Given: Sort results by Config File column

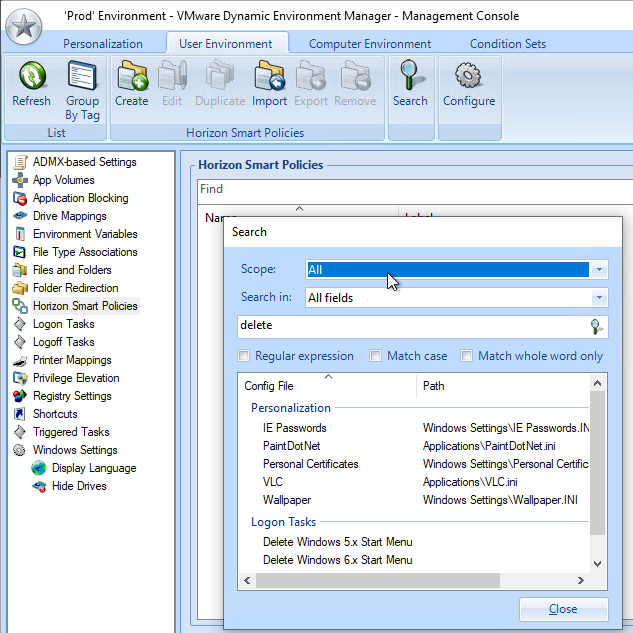Looking at the screenshot, I should [327, 386].
